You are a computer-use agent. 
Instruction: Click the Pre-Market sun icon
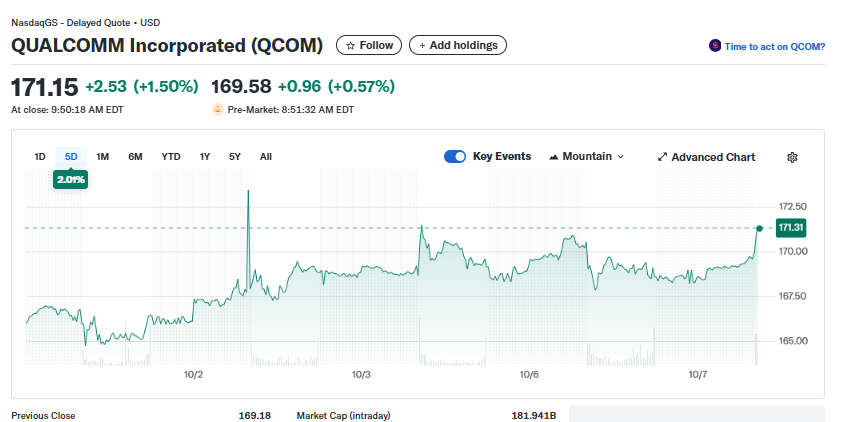(x=218, y=109)
